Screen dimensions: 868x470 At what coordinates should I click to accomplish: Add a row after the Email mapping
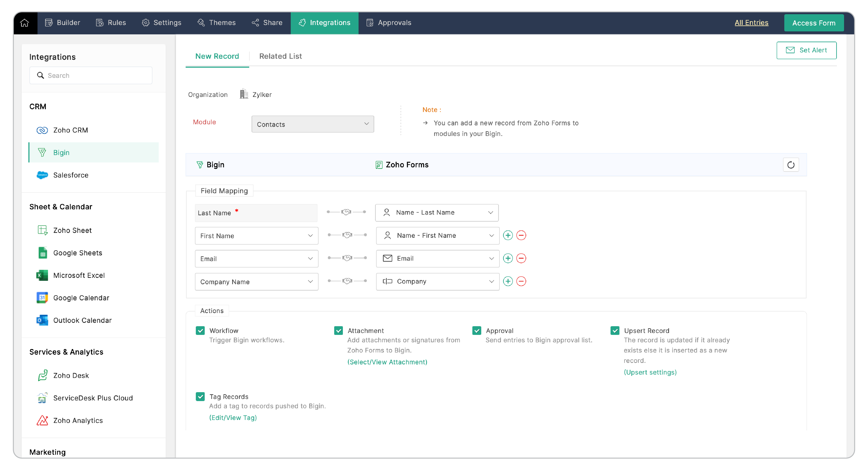[508, 258]
